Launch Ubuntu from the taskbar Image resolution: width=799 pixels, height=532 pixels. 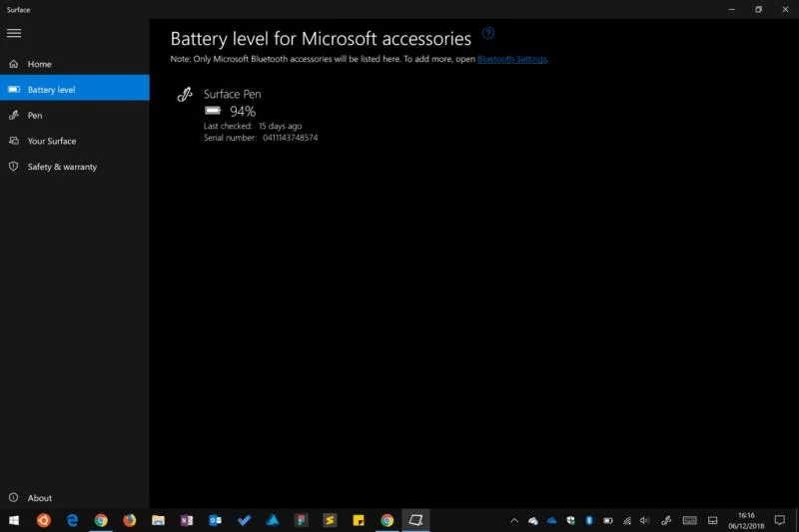43,520
